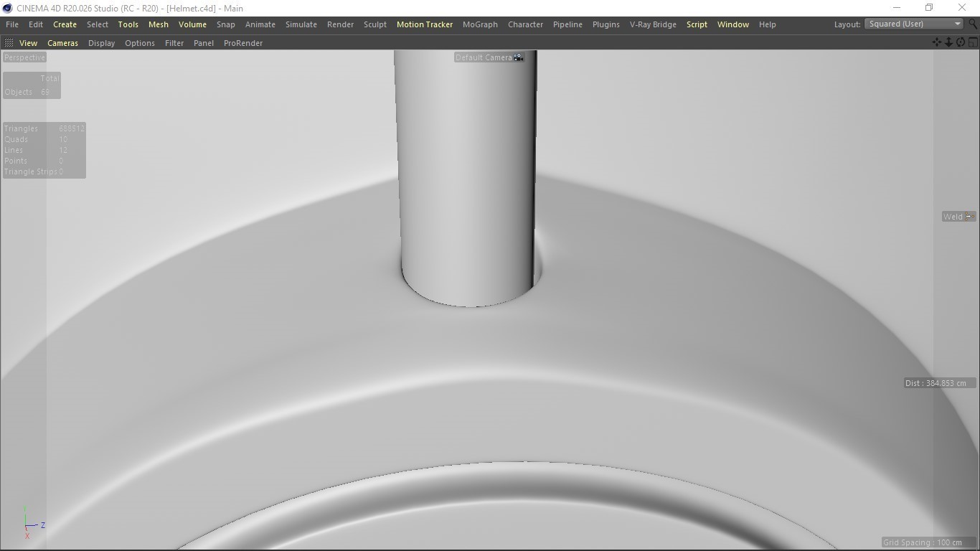The width and height of the screenshot is (980, 551).
Task: Click the viewport Filter menu
Action: coord(174,43)
